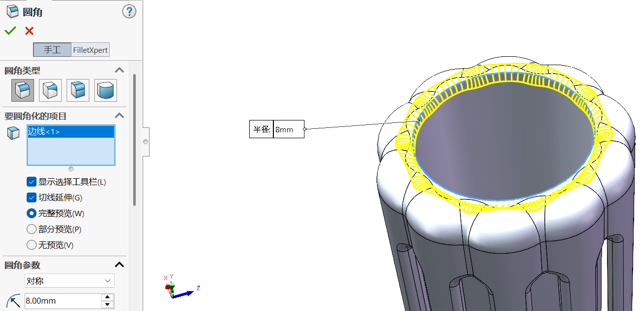Click the selection list resize handle dot
This screenshot has width=644, height=311.
71,169
